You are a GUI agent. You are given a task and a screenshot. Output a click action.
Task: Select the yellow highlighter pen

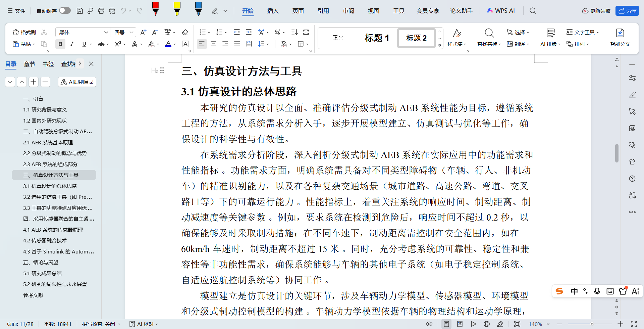tap(177, 9)
